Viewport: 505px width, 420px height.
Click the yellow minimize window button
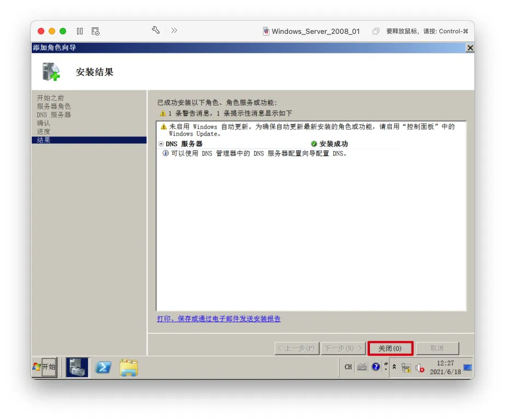click(x=52, y=31)
